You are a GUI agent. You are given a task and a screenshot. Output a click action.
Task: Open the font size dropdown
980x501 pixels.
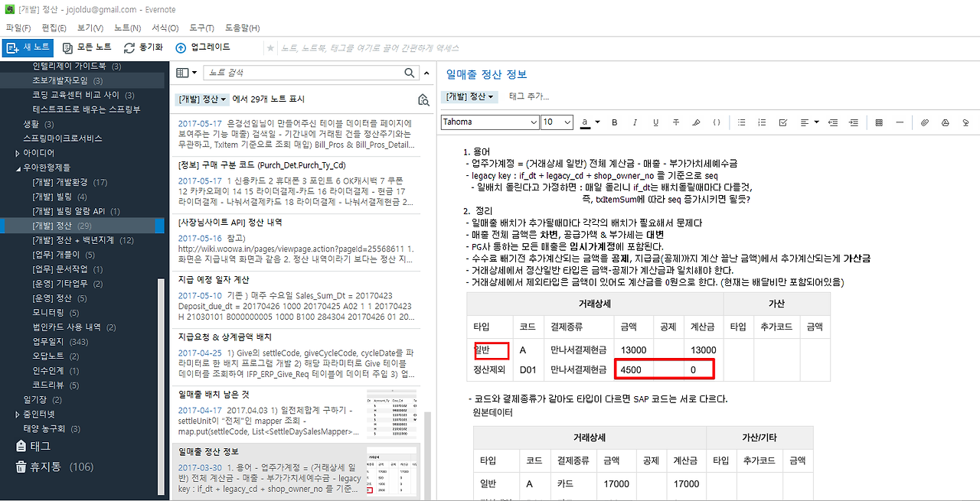[x=556, y=122]
